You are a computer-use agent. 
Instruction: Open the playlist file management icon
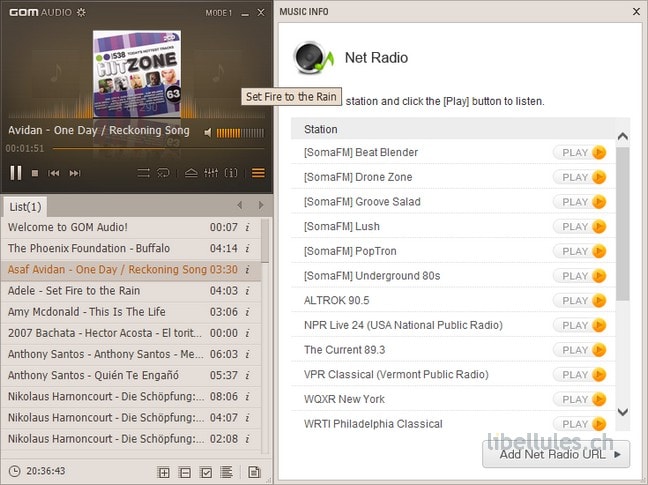point(254,472)
